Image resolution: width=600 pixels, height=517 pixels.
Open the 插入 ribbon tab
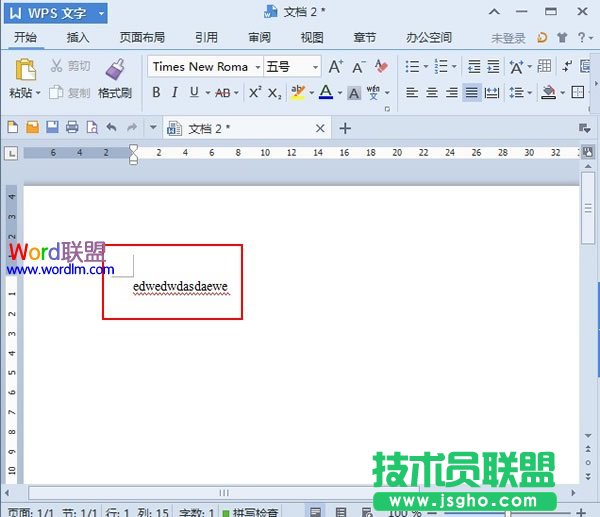78,38
